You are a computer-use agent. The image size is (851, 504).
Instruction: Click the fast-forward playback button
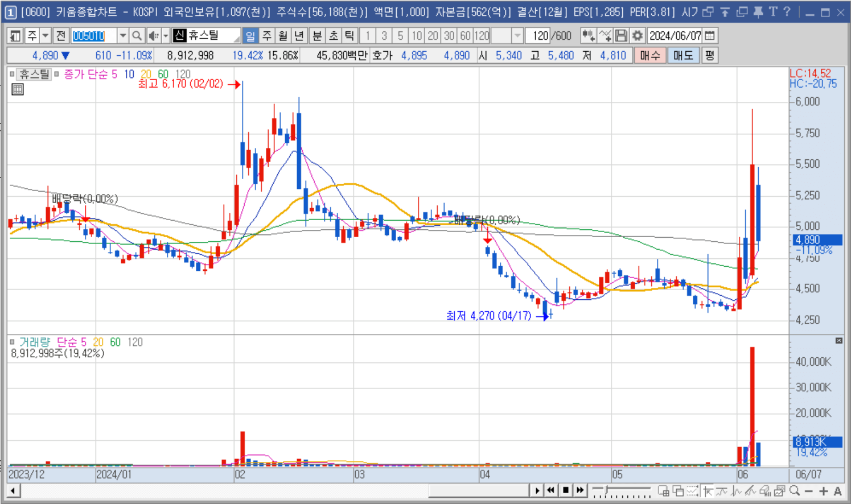pyautogui.click(x=580, y=490)
